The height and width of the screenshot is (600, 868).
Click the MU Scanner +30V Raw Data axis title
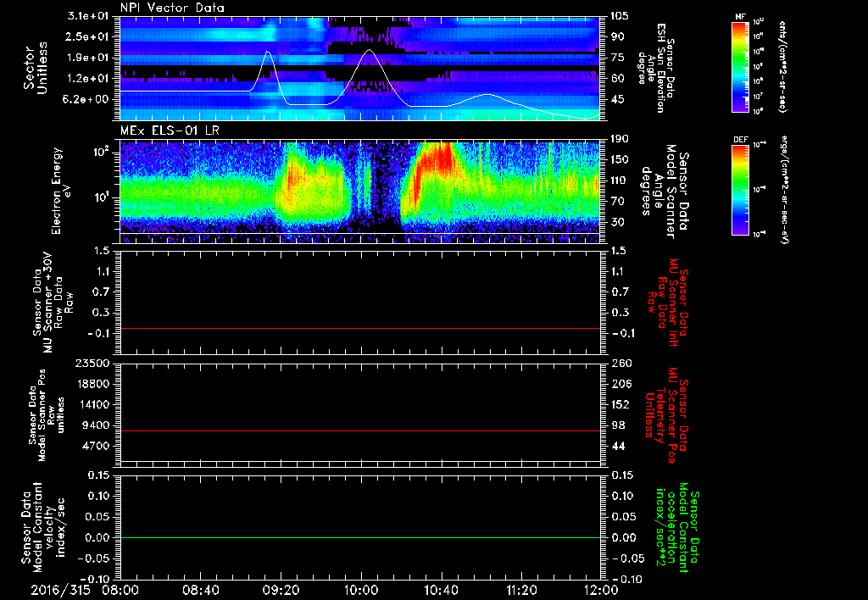(53, 303)
